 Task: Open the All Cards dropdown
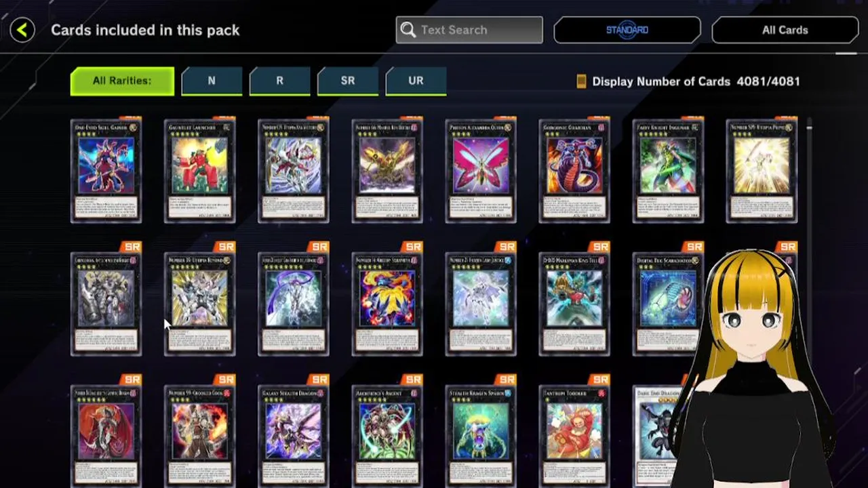pyautogui.click(x=785, y=30)
